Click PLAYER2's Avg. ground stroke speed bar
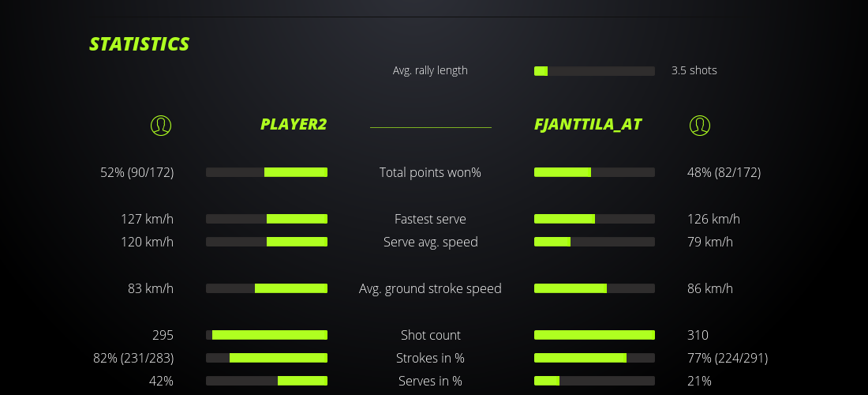 (267, 288)
